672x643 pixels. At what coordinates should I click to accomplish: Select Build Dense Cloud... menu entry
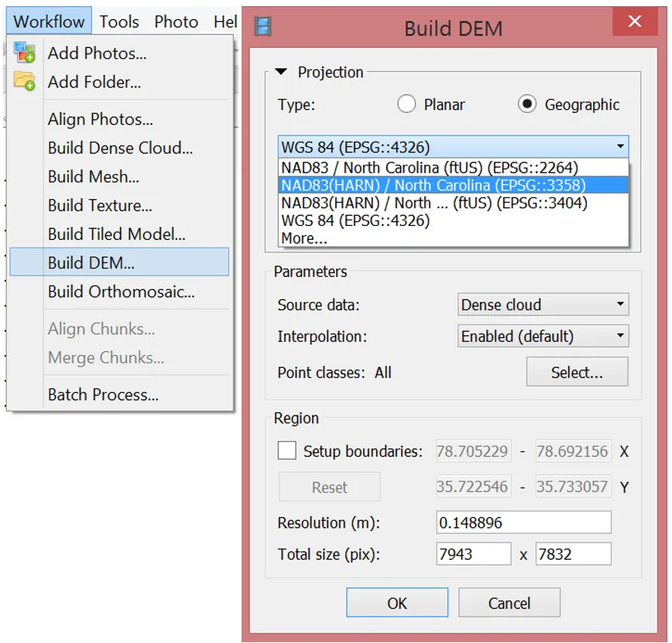(x=120, y=148)
